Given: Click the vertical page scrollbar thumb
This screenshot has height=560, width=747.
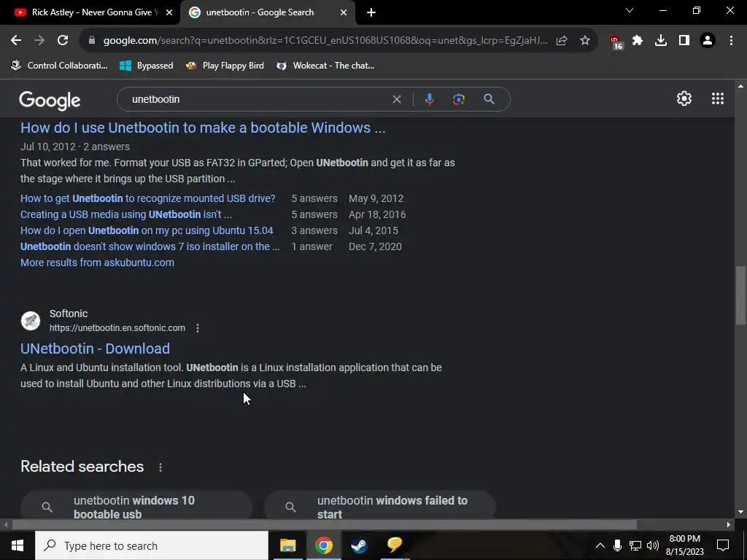Looking at the screenshot, I should [740, 295].
